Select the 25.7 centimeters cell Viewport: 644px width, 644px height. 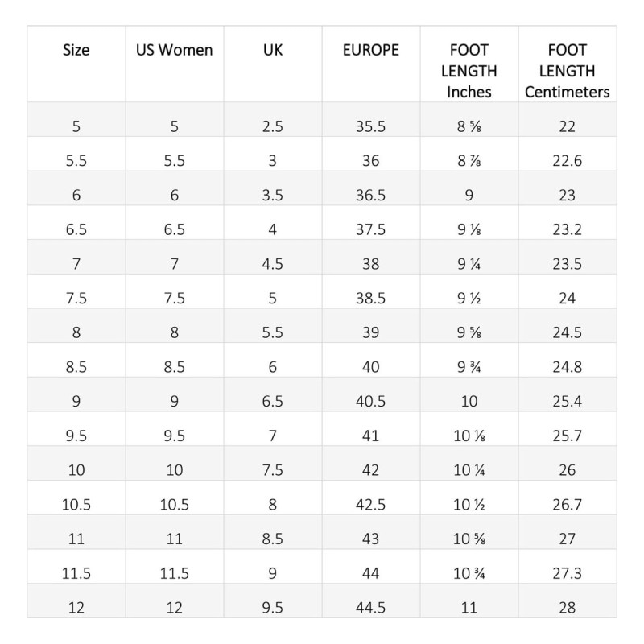point(567,436)
